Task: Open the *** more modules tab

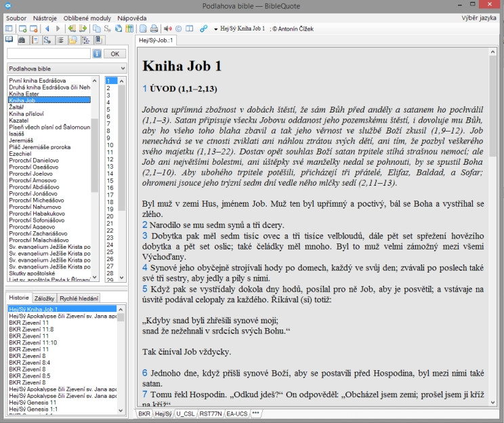Action: point(255,413)
